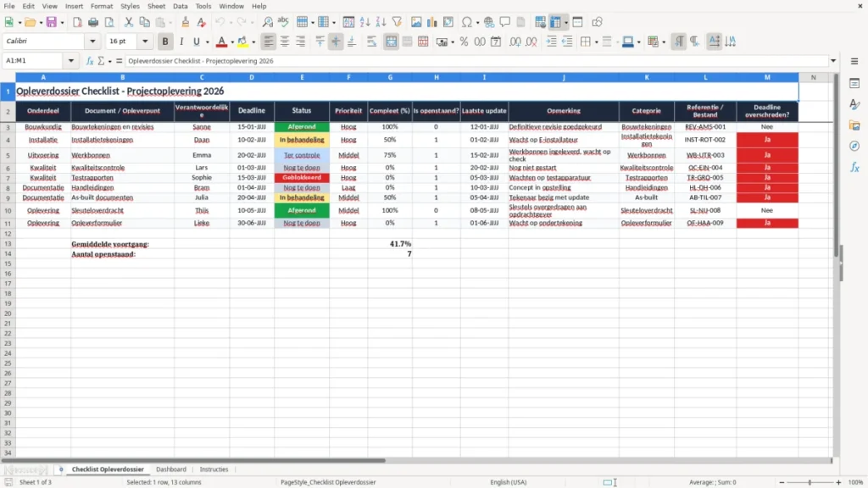This screenshot has height=488, width=868.
Task: Open the sidebar Gallery panel
Action: 854,125
